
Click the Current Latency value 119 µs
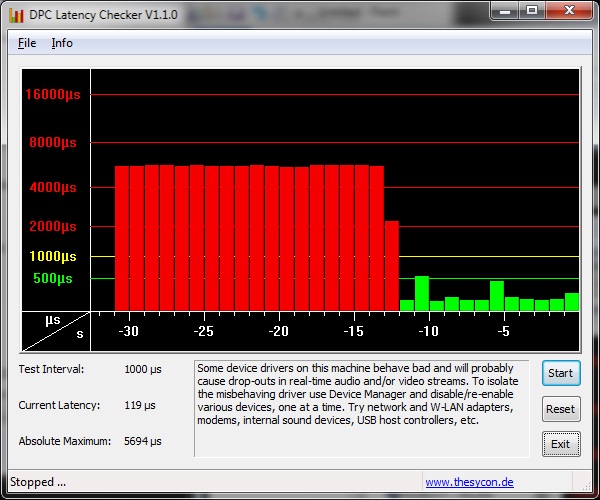(x=139, y=405)
